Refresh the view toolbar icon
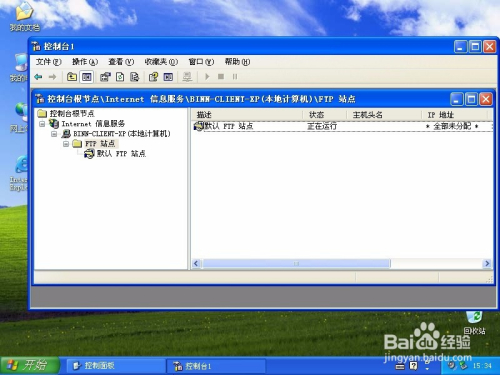 click(120, 77)
